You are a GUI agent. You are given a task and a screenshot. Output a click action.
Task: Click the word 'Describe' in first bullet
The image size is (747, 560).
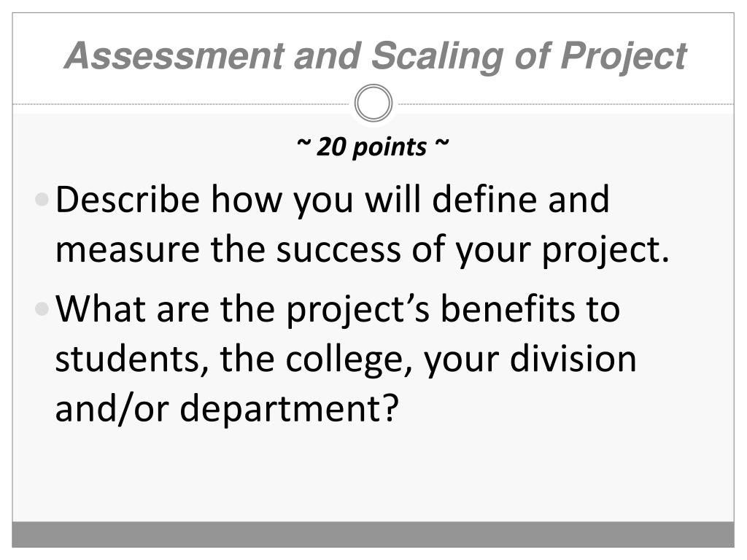tap(128, 199)
